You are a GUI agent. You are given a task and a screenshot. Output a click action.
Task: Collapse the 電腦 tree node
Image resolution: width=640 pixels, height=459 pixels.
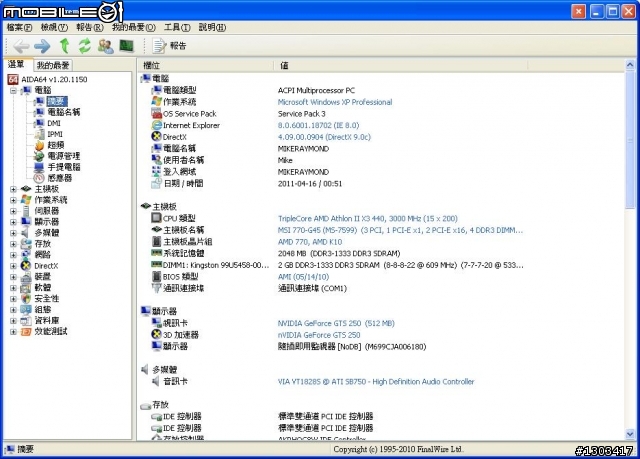(x=13, y=90)
